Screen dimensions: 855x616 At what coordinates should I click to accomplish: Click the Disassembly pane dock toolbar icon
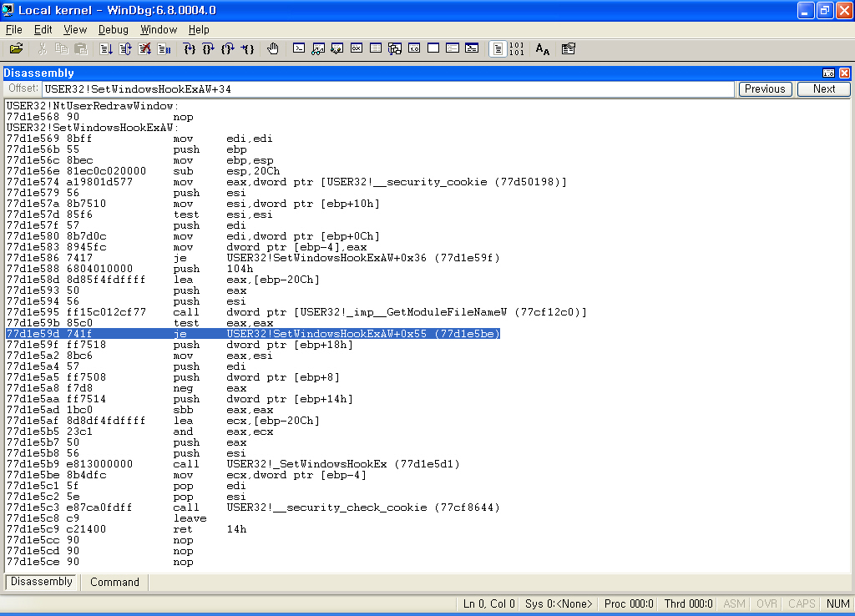point(829,73)
